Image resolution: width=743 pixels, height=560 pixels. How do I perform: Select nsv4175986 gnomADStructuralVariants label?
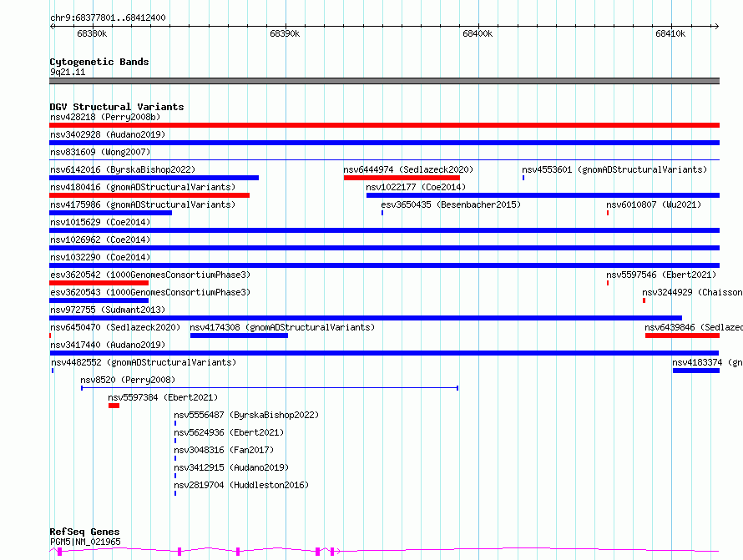pos(143,204)
